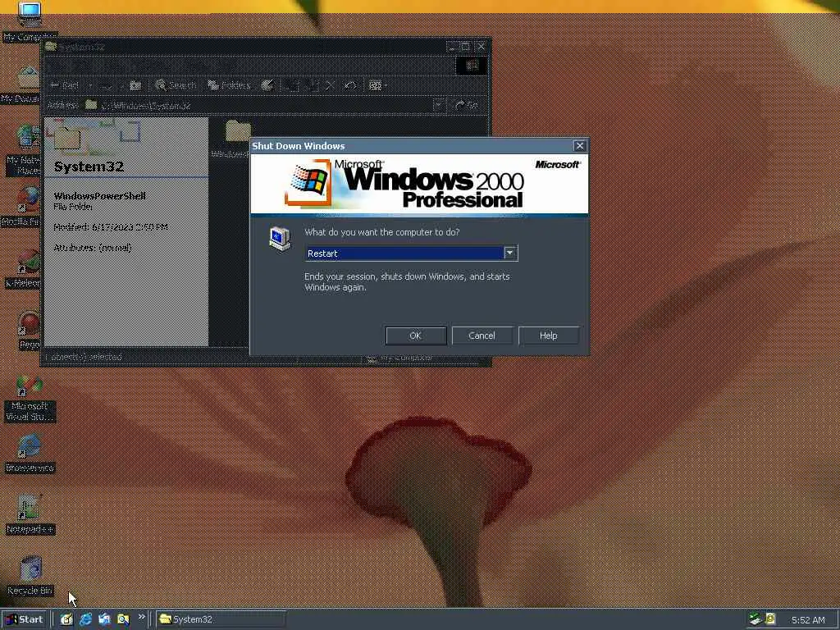Click the objects selected status bar text

(x=84, y=358)
